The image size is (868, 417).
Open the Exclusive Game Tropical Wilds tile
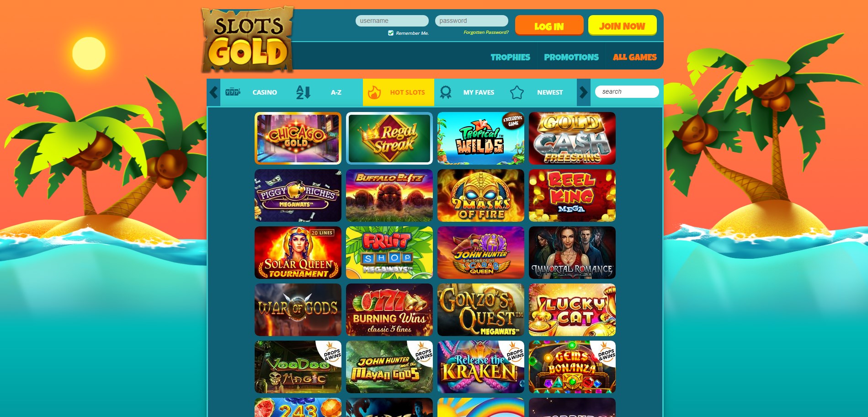481,138
